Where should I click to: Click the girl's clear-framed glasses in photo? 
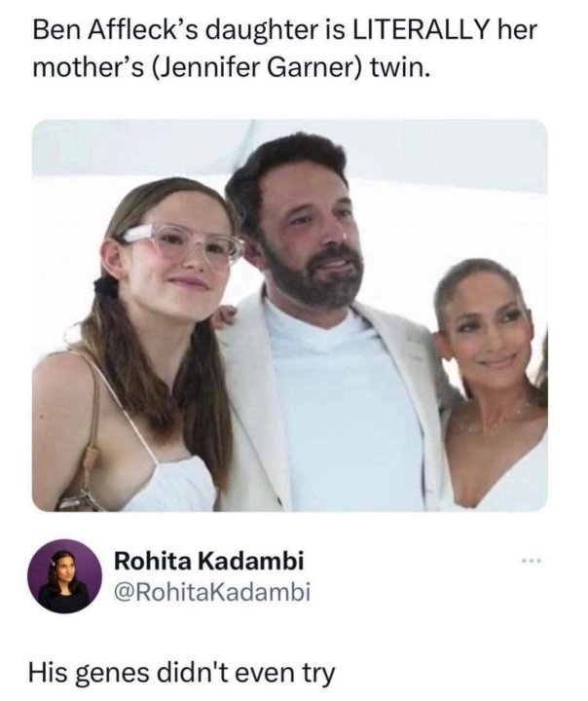click(181, 240)
